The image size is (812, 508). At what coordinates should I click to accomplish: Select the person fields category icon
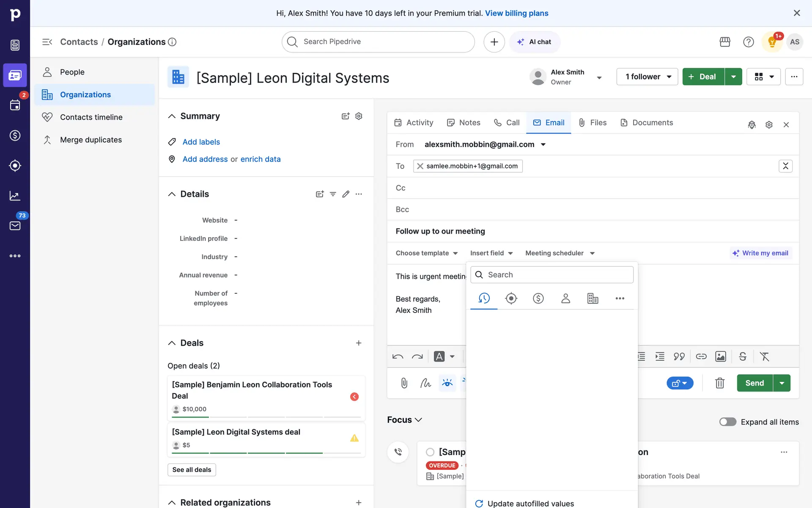(565, 298)
